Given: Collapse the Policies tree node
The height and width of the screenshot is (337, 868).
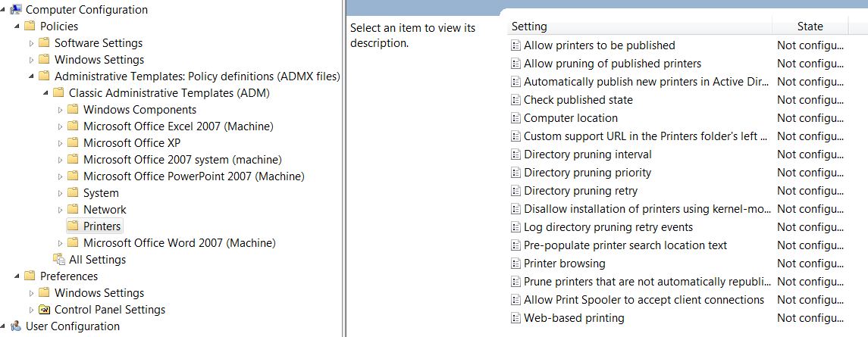Looking at the screenshot, I should [17, 27].
